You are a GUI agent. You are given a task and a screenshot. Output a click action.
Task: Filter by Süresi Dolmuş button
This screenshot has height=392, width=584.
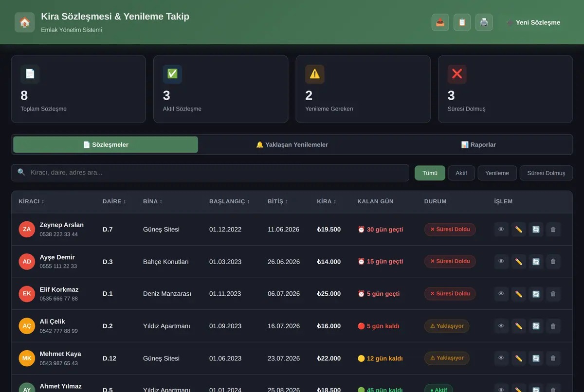pyautogui.click(x=546, y=173)
